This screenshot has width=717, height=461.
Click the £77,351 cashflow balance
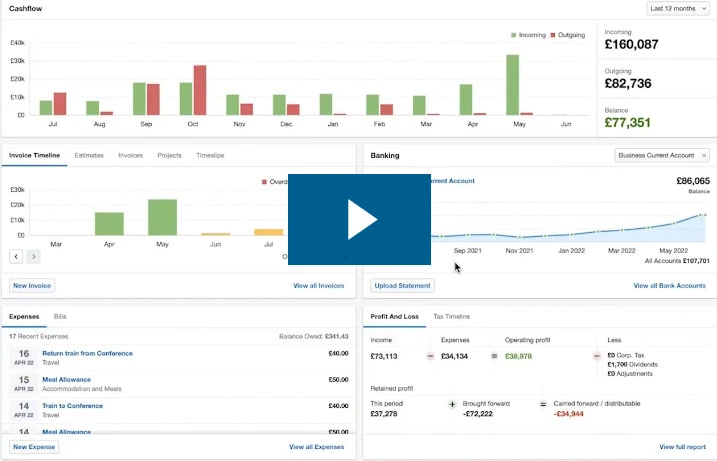tap(627, 123)
